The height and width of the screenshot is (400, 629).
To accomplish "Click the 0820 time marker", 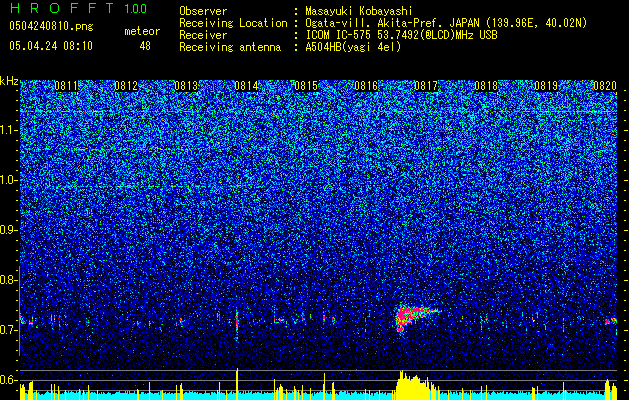I will coord(605,85).
